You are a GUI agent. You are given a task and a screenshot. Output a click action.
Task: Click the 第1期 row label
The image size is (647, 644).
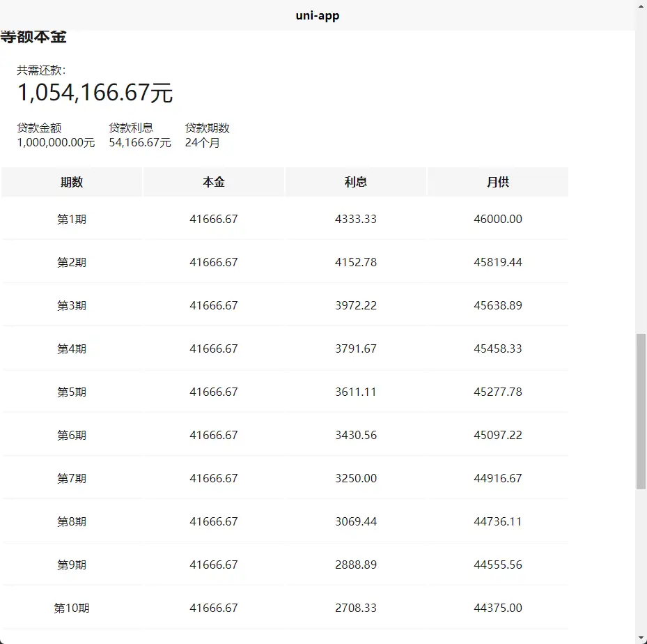coord(72,220)
